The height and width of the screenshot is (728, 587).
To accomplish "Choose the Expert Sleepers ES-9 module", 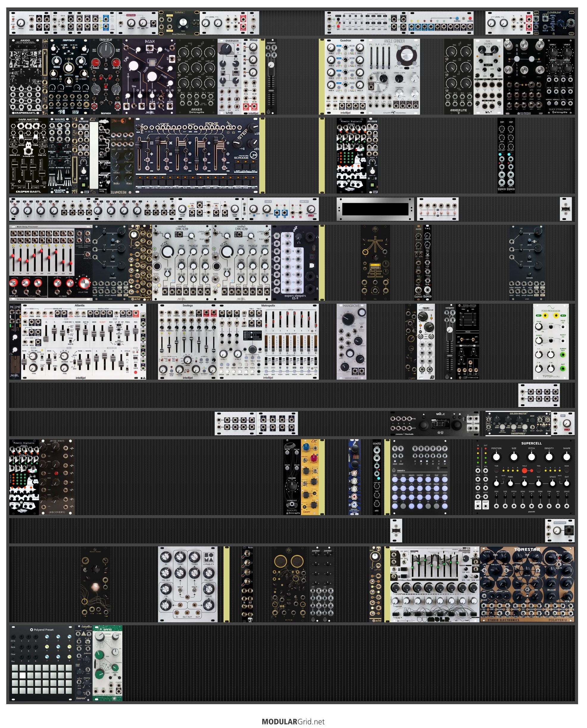I will pyautogui.click(x=295, y=263).
